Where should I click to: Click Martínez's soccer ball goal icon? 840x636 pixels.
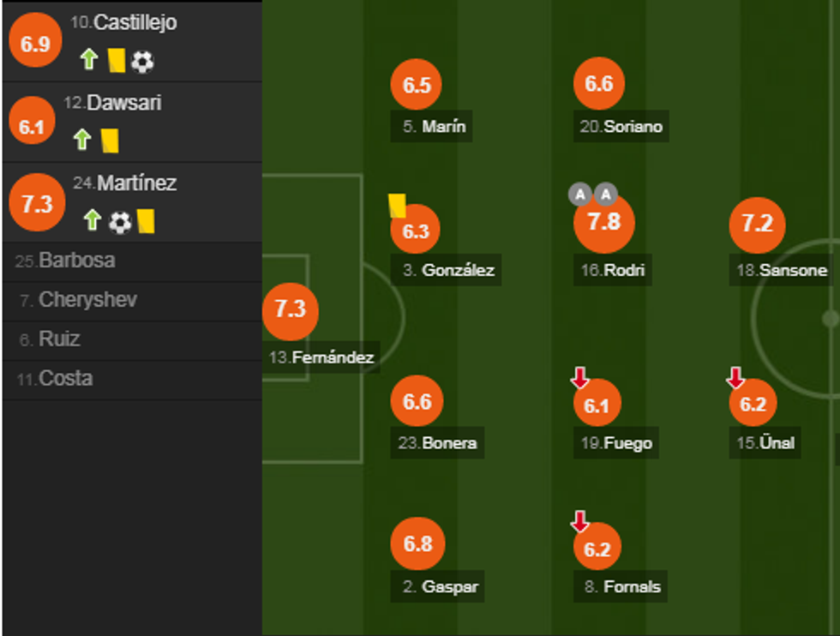coord(120,222)
